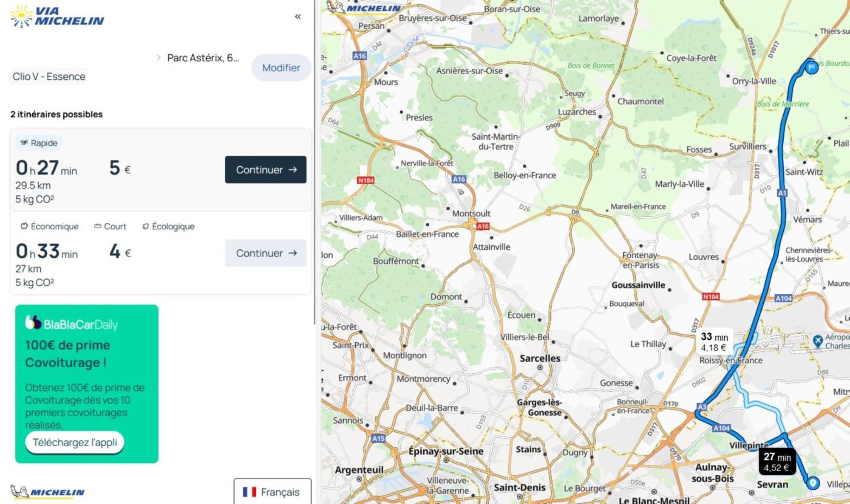Click the airport icon near Roissy
The image size is (850, 504).
pos(817,341)
